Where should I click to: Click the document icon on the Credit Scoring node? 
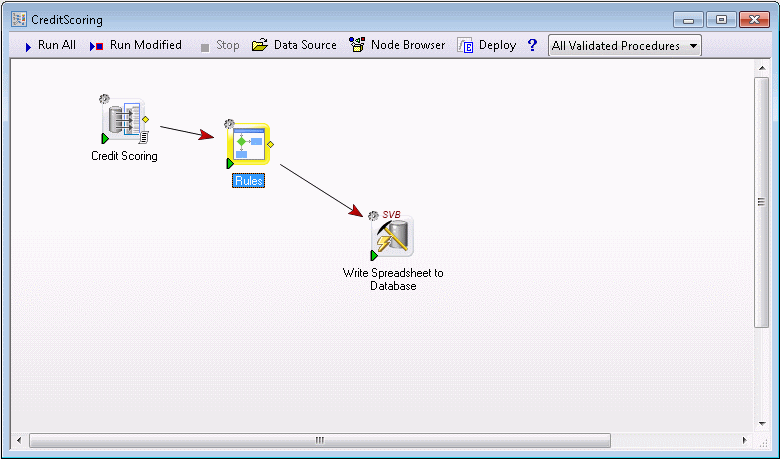coord(144,137)
